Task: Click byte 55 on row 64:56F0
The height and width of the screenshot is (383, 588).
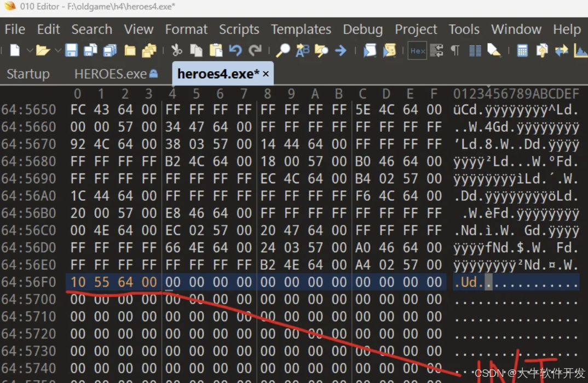Action: tap(102, 282)
